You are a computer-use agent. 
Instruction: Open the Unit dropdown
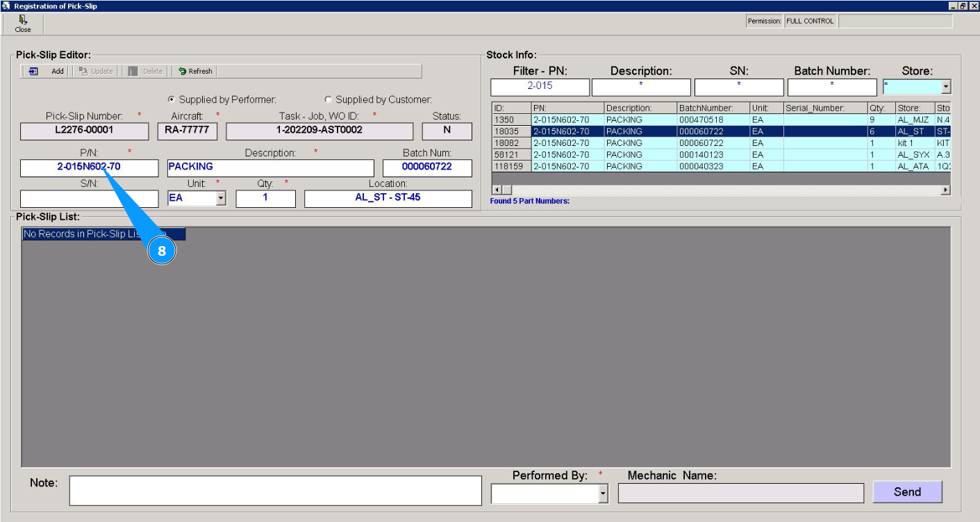point(221,199)
